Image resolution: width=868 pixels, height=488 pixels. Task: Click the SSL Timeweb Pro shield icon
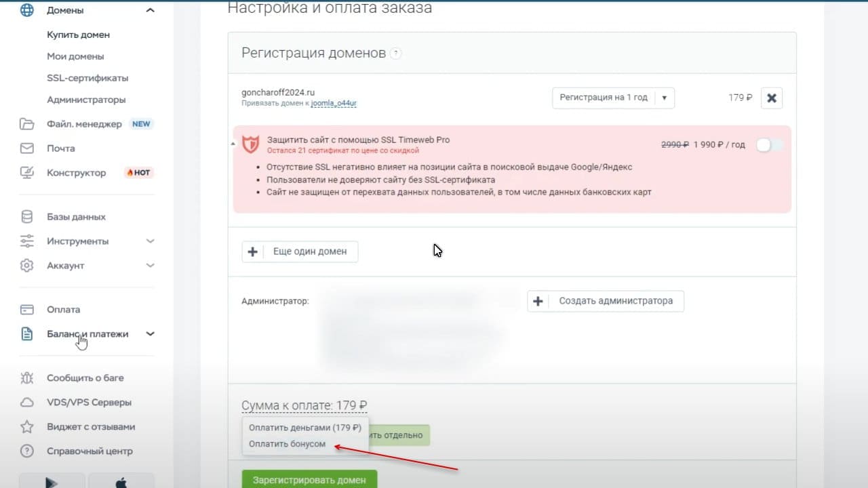(x=251, y=144)
